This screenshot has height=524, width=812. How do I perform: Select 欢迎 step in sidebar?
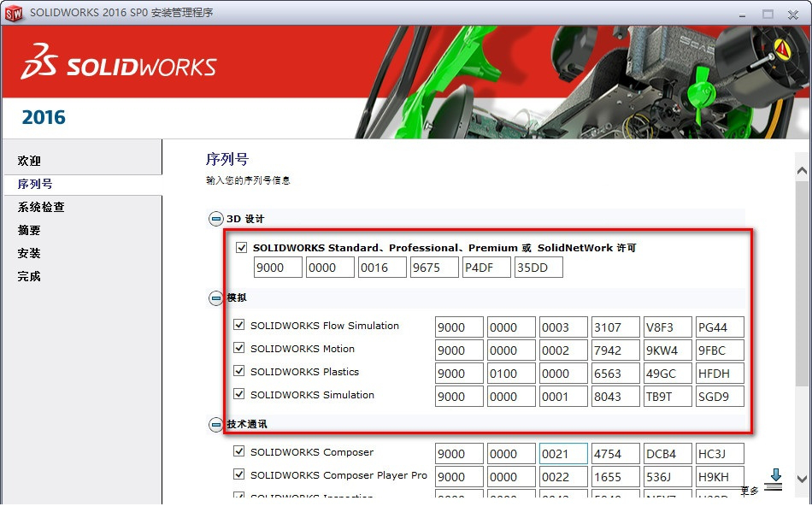coord(29,161)
